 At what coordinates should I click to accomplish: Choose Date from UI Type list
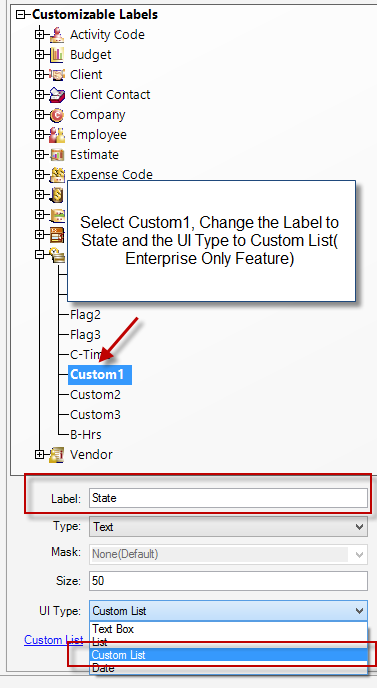pyautogui.click(x=228, y=668)
